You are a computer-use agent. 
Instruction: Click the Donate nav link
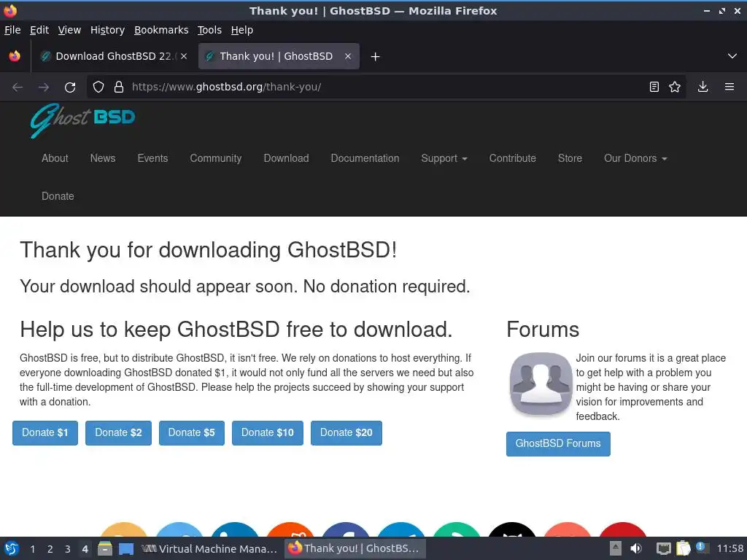(58, 196)
